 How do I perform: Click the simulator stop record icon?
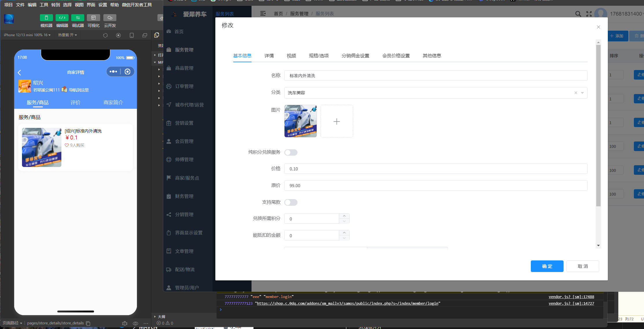coord(118,35)
